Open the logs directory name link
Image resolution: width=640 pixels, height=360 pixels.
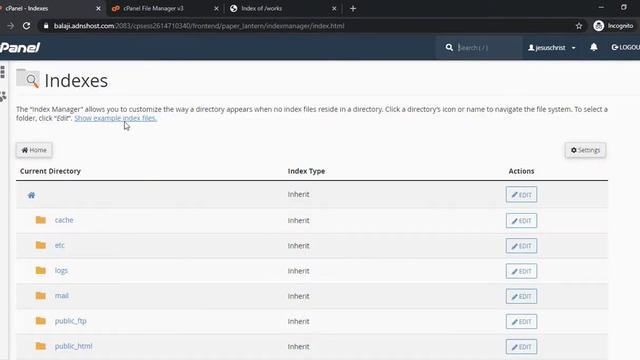click(x=61, y=271)
